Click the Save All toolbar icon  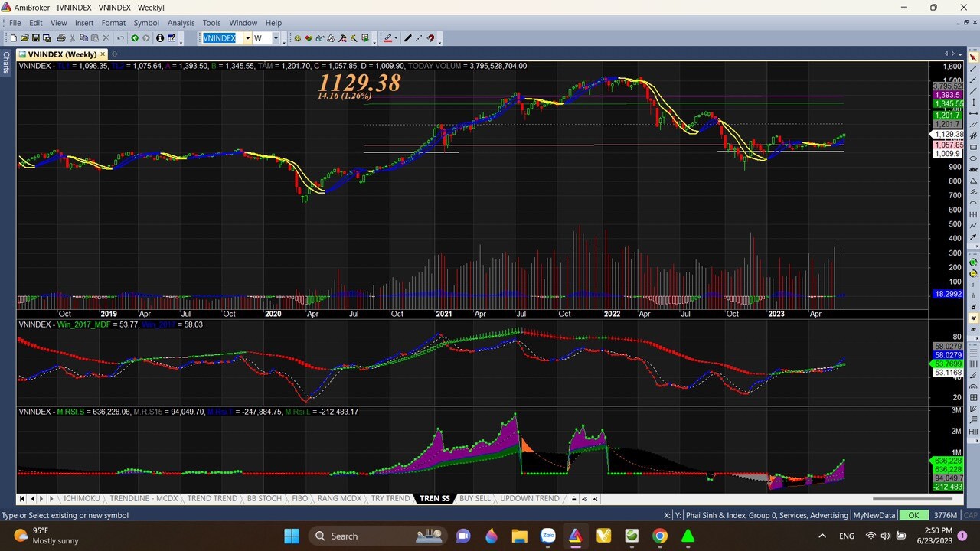pos(47,38)
